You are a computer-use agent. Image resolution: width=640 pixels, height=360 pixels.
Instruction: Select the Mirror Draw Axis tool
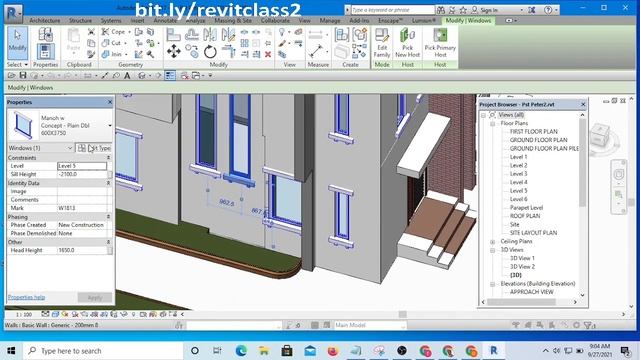(x=228, y=35)
